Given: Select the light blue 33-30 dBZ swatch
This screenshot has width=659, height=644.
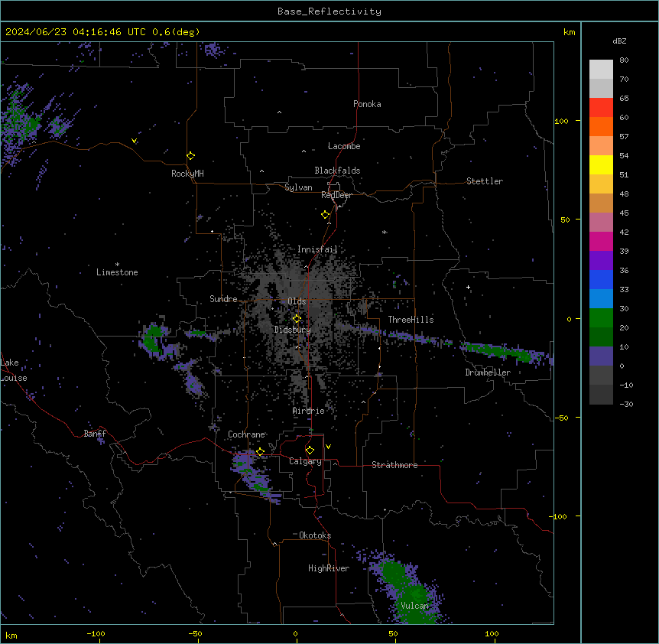Looking at the screenshot, I should click(601, 299).
